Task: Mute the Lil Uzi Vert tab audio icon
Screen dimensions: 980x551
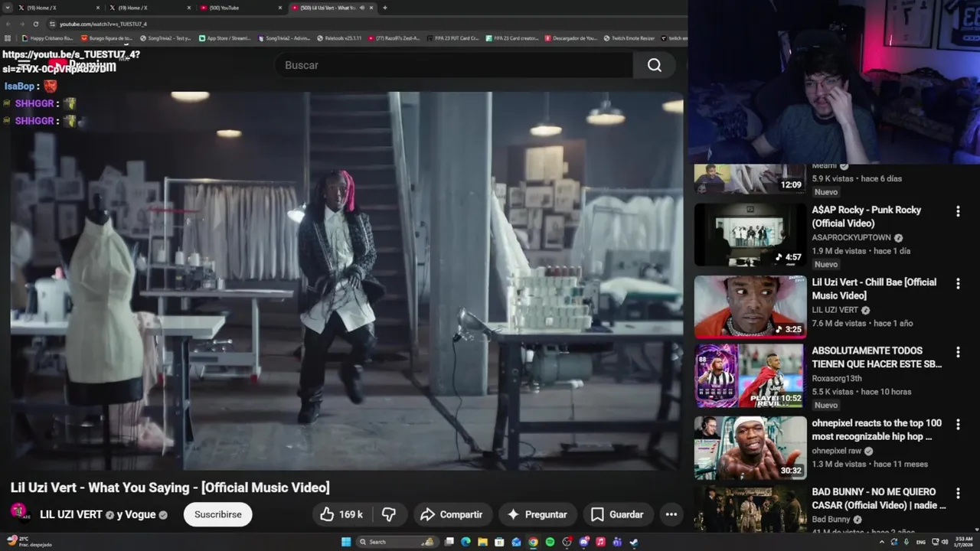Action: [x=361, y=8]
